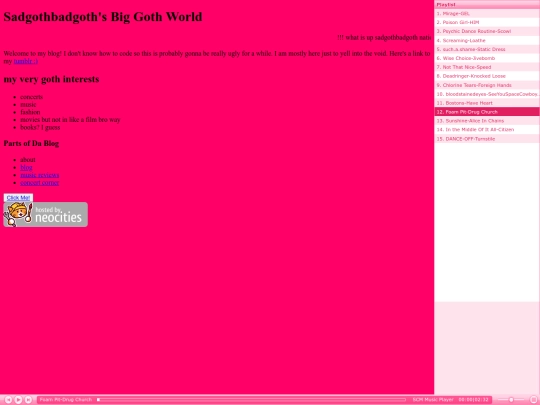Viewport: 540px width, 405px height.
Task: Play '4. Screaming-Loathe' from the playlist
Action: click(x=487, y=40)
